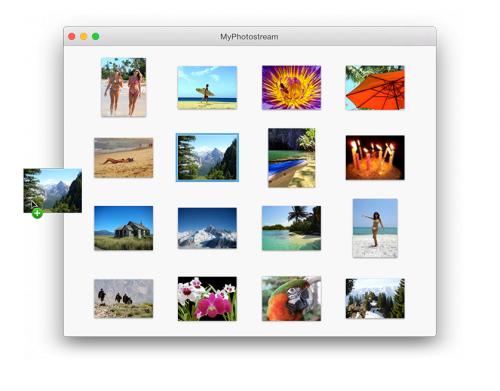Select the snowy alpine village photo
Screen dimensions: 500x391
(375, 299)
